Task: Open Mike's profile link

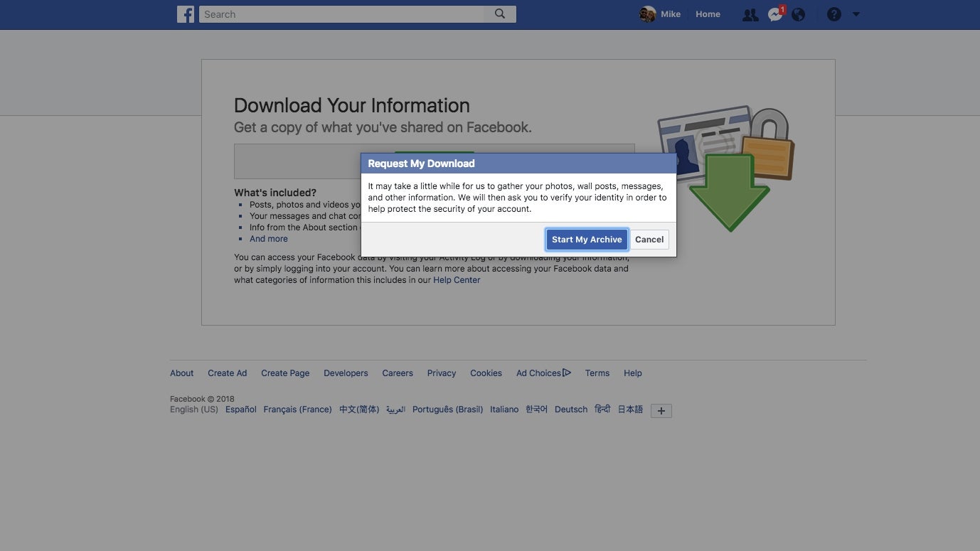Action: point(671,14)
